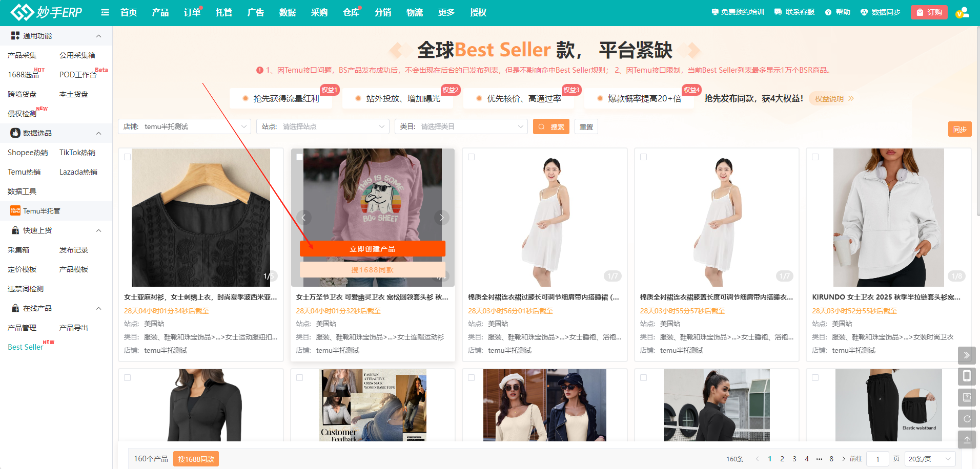980x469 pixels.
Task: Open the user avatar icon
Action: pyautogui.click(x=962, y=12)
